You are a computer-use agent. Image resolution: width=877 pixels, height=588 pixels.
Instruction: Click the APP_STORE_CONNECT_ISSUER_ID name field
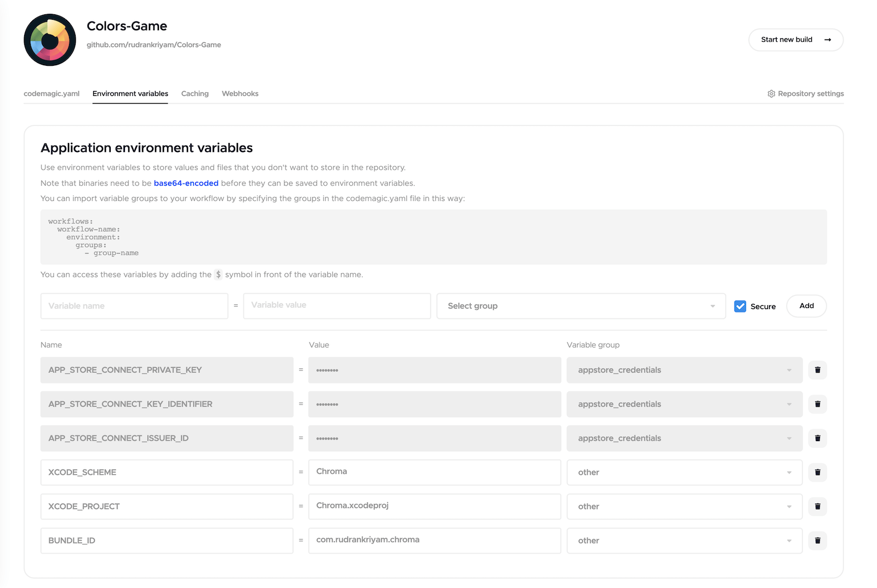pos(167,438)
